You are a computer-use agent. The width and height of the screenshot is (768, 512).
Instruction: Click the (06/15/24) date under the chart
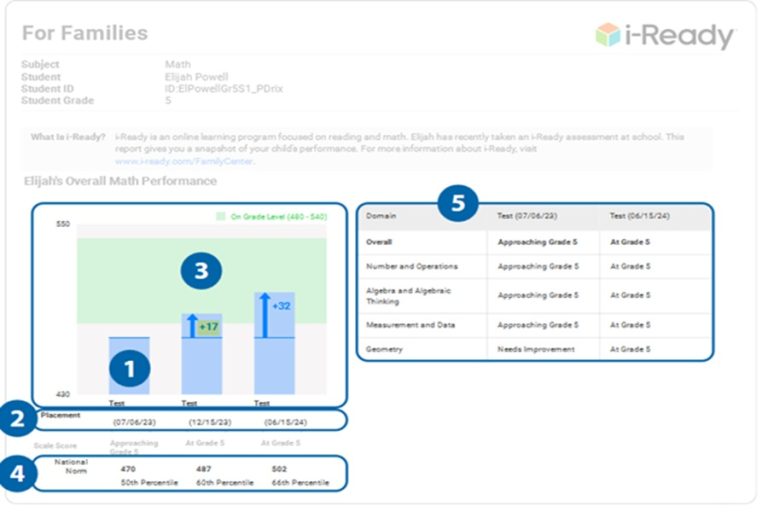click(286, 422)
